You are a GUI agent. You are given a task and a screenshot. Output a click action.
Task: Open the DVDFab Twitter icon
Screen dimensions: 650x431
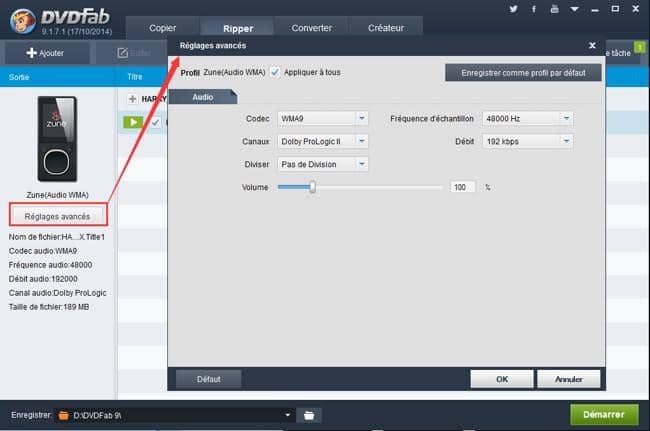pyautogui.click(x=513, y=9)
